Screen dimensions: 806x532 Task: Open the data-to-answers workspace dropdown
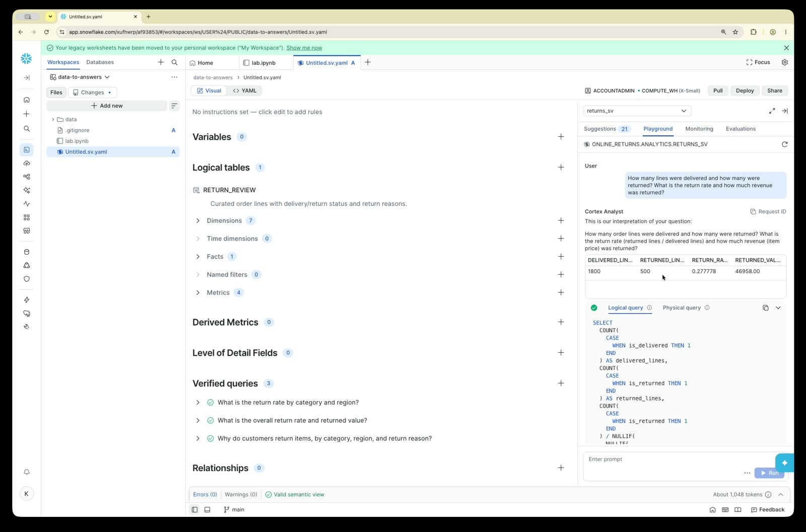[x=80, y=77]
